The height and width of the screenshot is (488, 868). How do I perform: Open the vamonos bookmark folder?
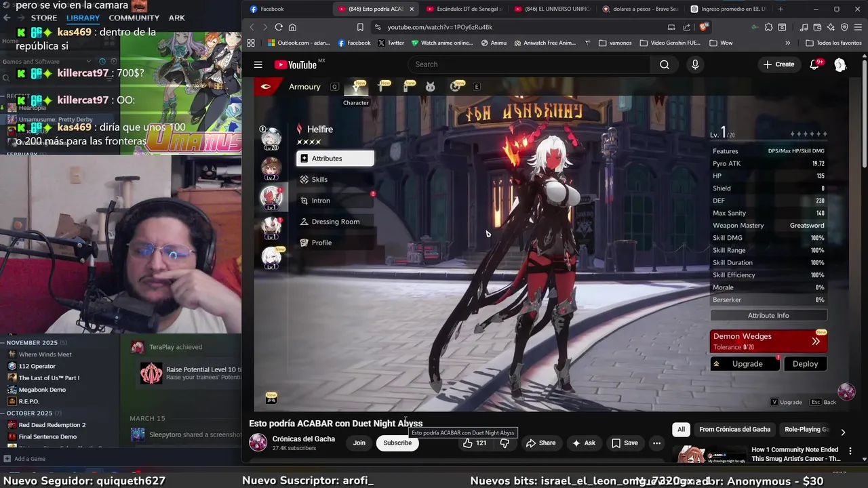615,43
